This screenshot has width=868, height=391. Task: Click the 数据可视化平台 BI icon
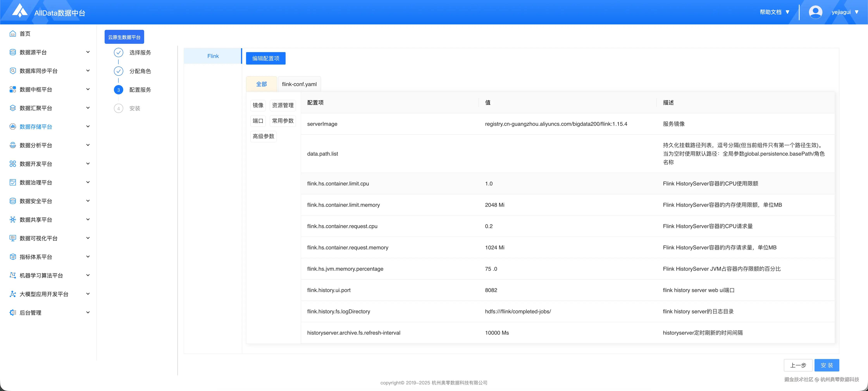tap(13, 238)
